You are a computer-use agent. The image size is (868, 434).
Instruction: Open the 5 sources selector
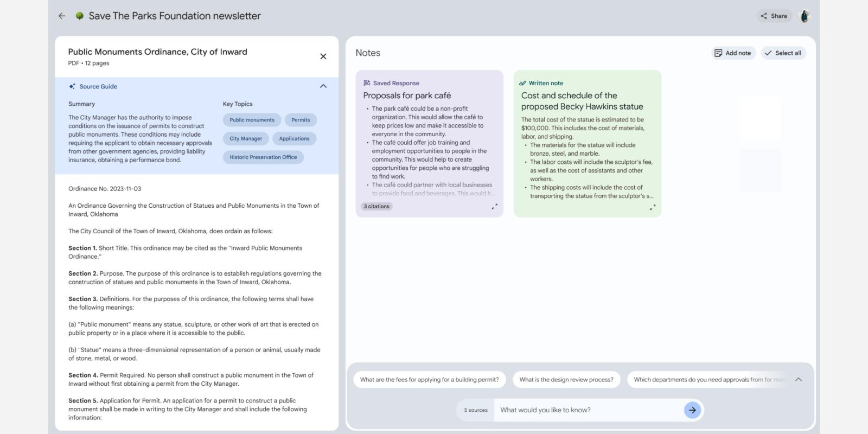476,410
